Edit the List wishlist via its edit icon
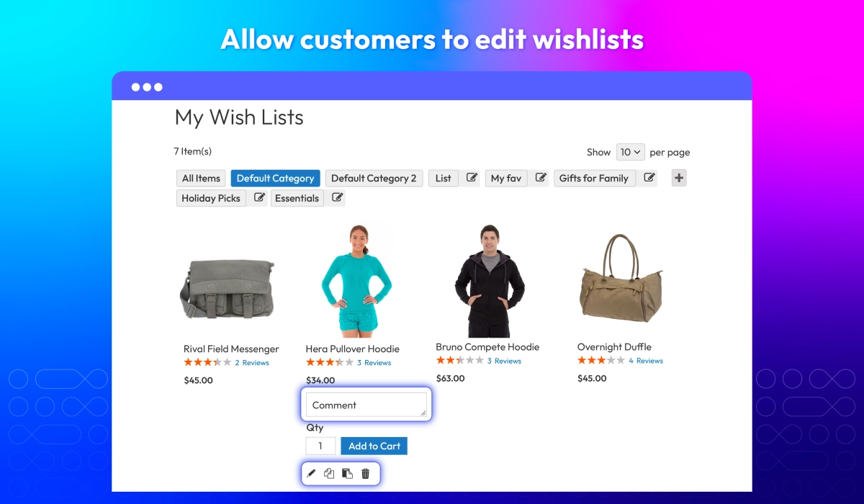Screen dimensions: 864x504 472,178
